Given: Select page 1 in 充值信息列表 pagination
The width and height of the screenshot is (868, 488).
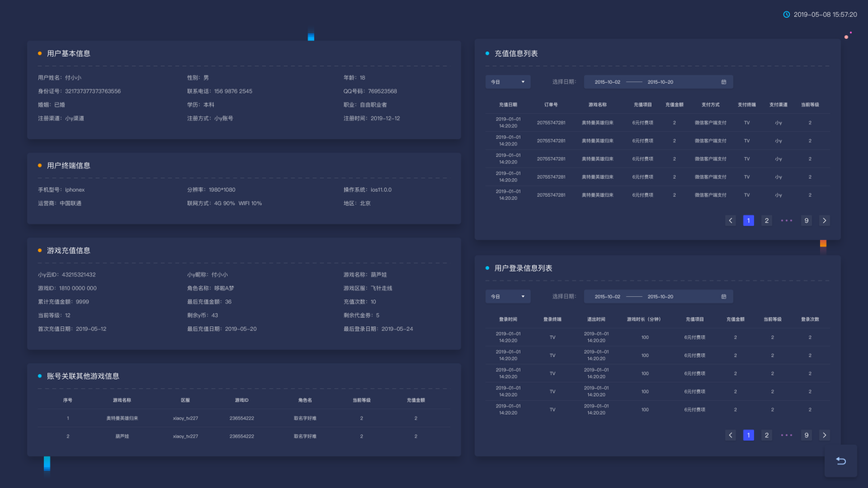Looking at the screenshot, I should (x=748, y=220).
